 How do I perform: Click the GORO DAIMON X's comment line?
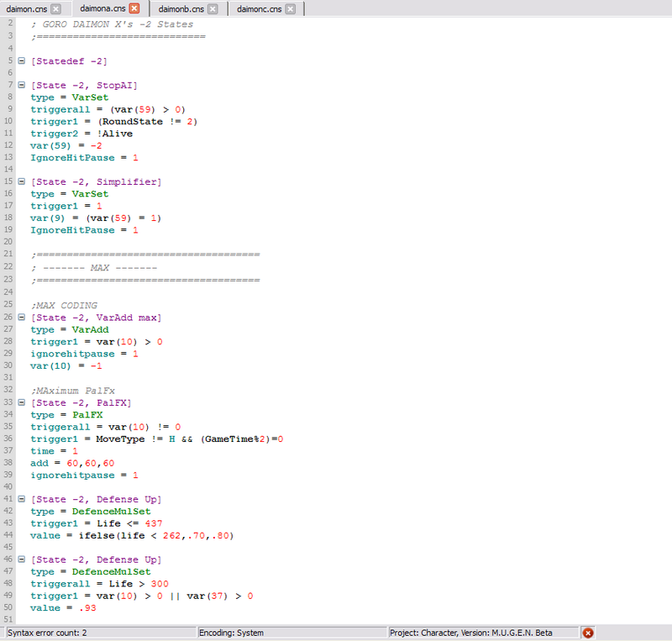[x=112, y=24]
